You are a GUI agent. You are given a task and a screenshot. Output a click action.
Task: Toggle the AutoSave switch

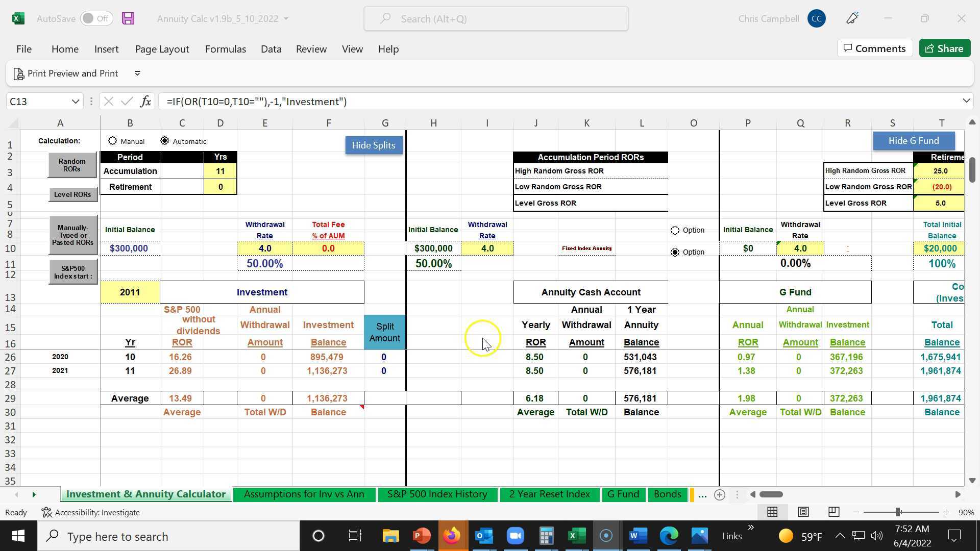[96, 19]
